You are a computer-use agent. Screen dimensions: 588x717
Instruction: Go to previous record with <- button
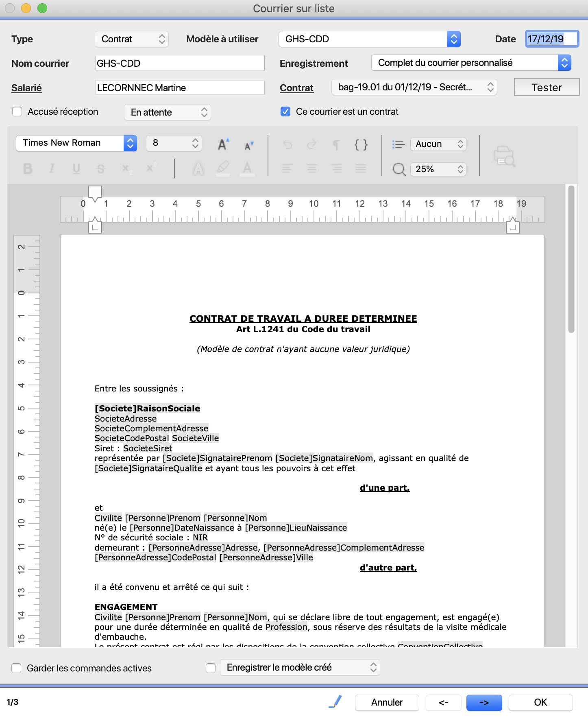click(x=443, y=702)
